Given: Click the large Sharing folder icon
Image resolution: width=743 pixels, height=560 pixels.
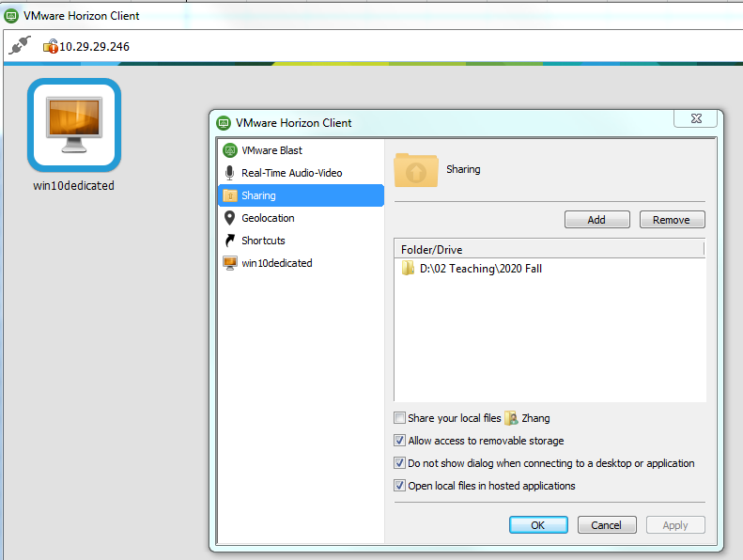Looking at the screenshot, I should point(415,170).
